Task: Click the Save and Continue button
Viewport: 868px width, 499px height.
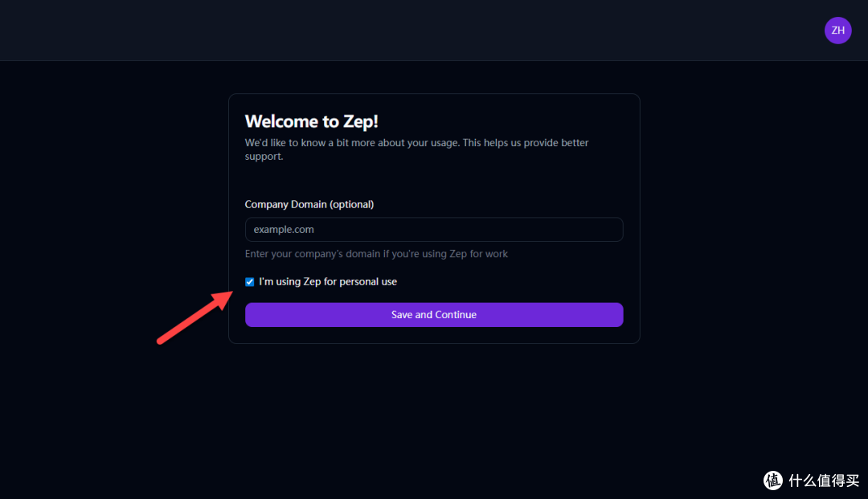Action: coord(434,315)
